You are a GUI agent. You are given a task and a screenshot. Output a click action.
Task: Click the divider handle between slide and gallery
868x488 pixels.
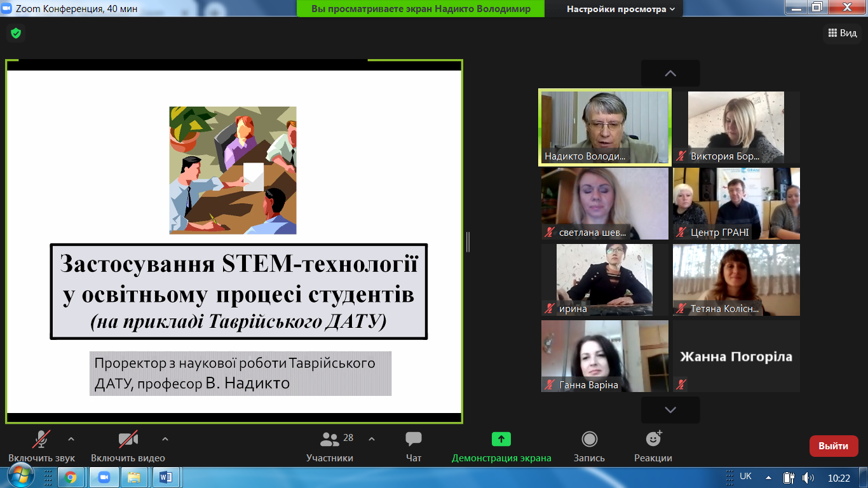coord(468,242)
